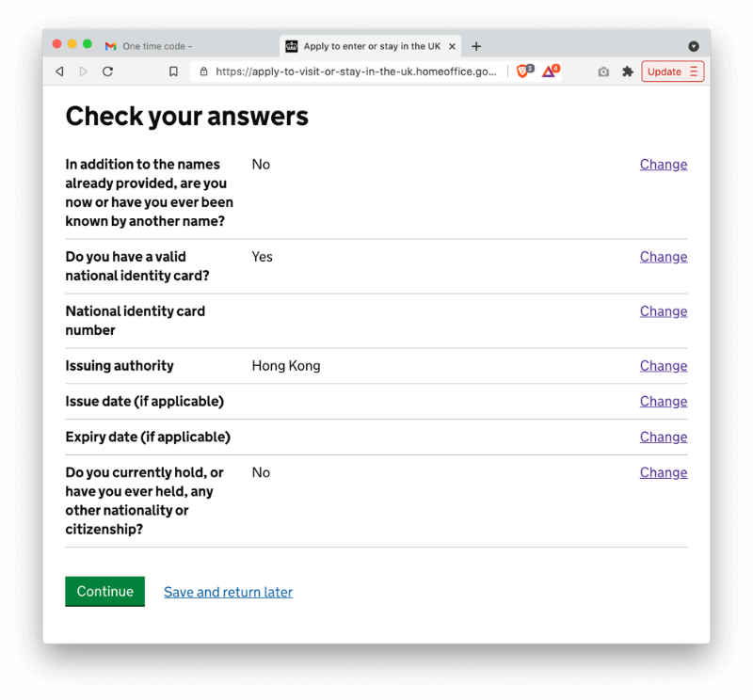
Task: Click the green Continue button
Action: [x=104, y=592]
